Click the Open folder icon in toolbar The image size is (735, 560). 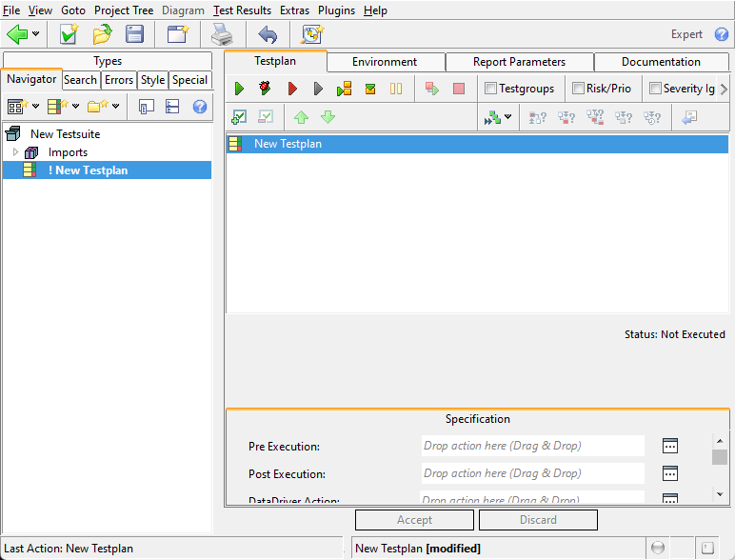pos(102,35)
